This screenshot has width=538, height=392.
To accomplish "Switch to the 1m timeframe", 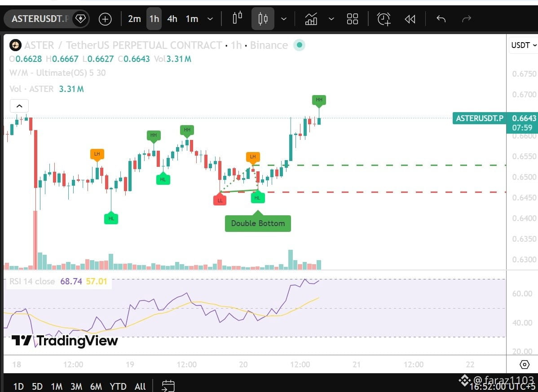I will tap(192, 19).
